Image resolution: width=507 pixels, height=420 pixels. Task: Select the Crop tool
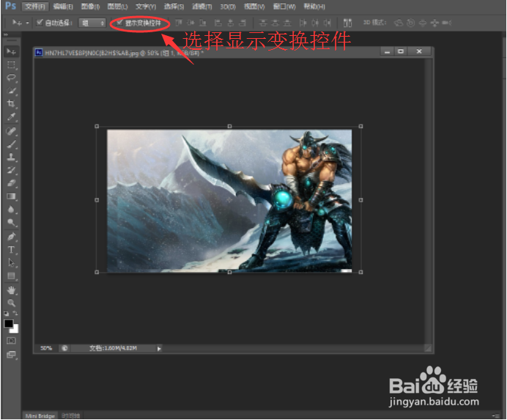click(x=11, y=104)
